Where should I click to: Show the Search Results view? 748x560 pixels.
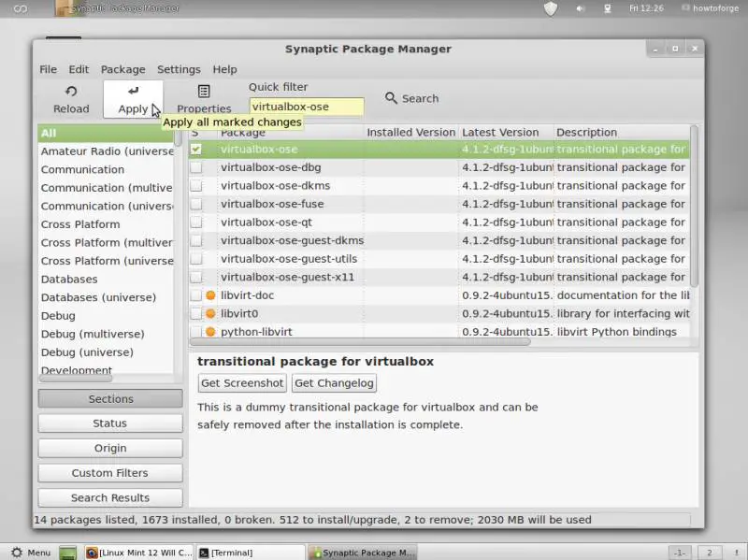[110, 497]
